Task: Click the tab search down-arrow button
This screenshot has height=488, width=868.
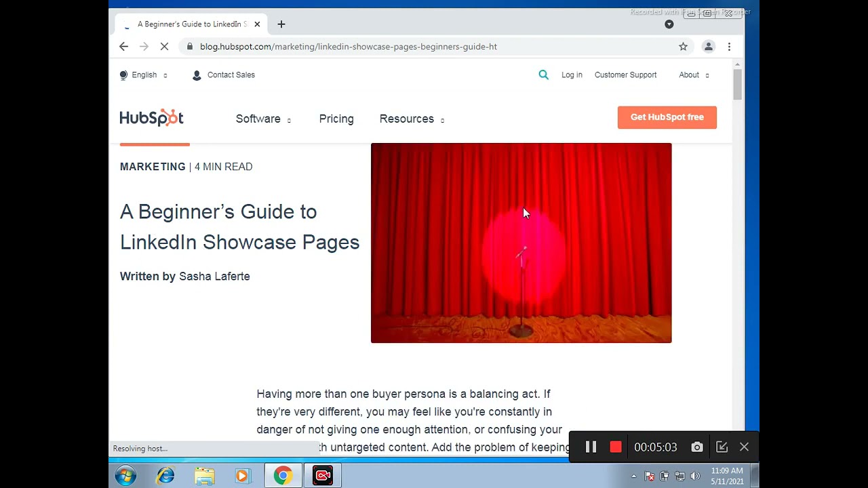Action: coord(669,24)
